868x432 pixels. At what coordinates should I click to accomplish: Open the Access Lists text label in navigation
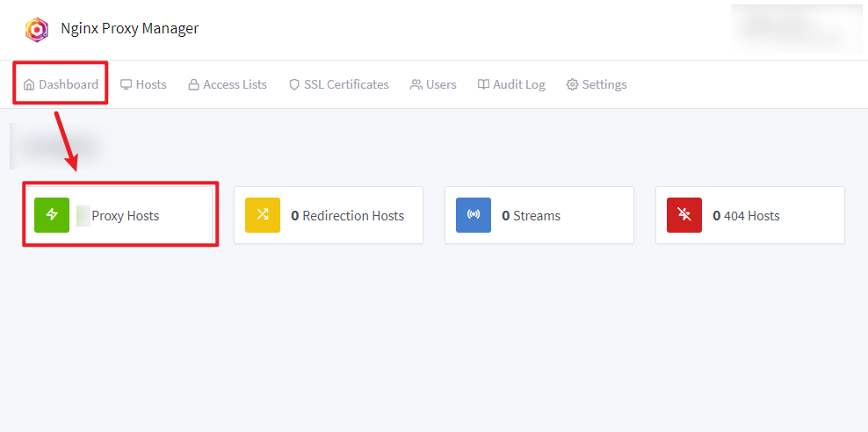(x=235, y=85)
